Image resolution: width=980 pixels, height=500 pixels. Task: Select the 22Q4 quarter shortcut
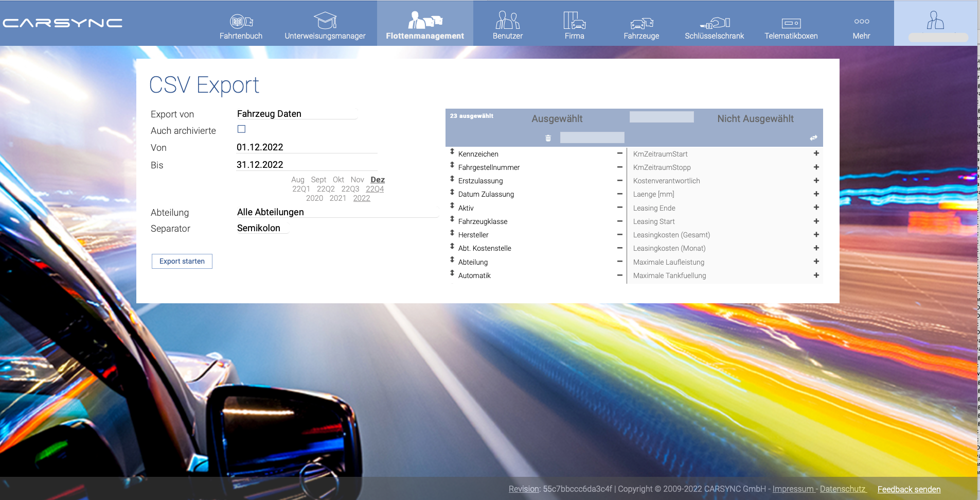click(375, 189)
